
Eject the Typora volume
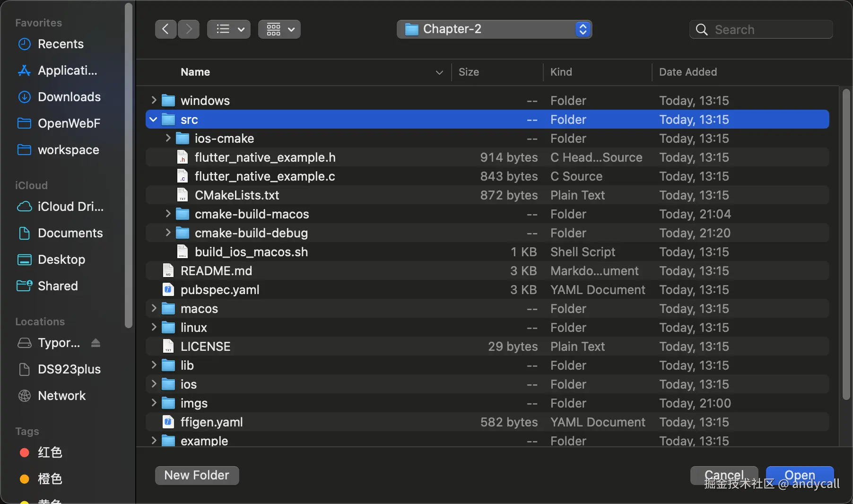coord(96,343)
